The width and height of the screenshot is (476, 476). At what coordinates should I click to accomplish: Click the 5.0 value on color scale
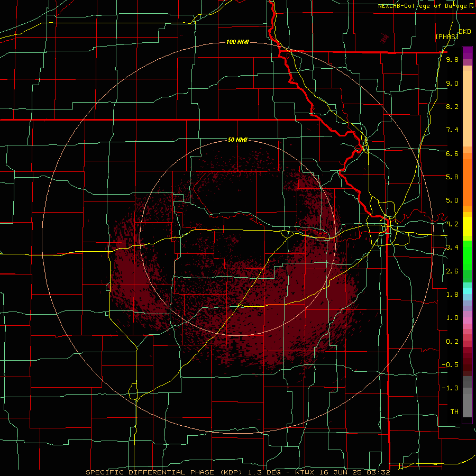click(x=452, y=200)
